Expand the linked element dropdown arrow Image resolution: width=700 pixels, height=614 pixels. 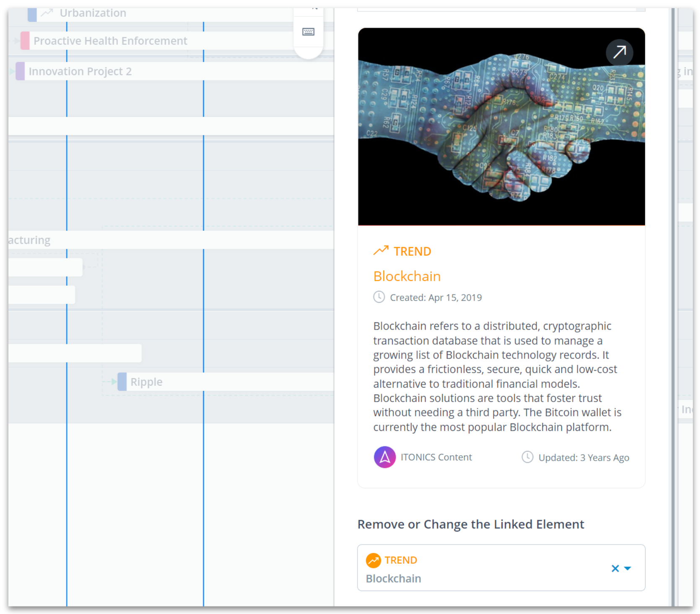[x=627, y=568]
